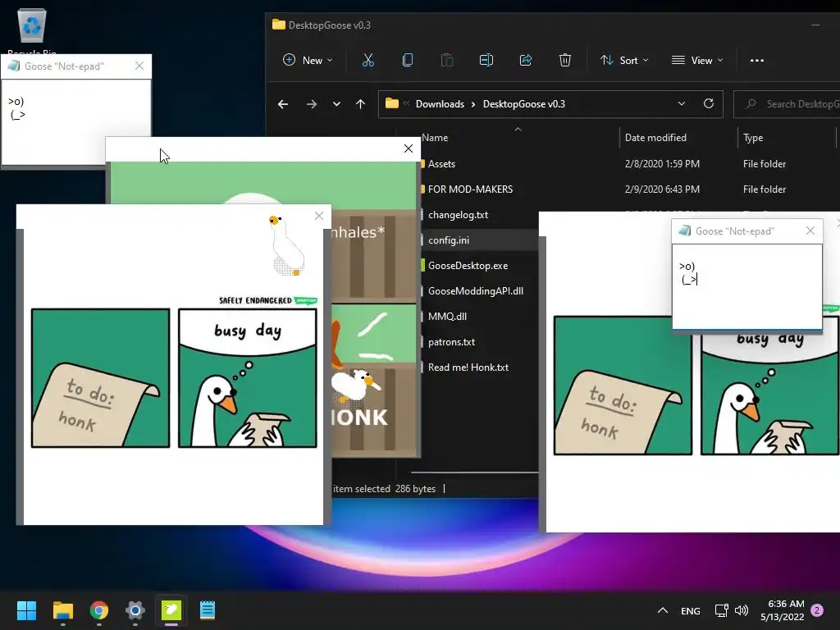Expand the address bar history dropdown

682,103
